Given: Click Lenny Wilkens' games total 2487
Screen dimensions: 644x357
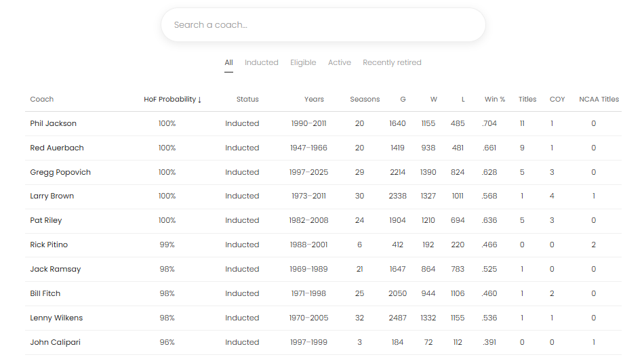Looking at the screenshot, I should (x=397, y=318).
